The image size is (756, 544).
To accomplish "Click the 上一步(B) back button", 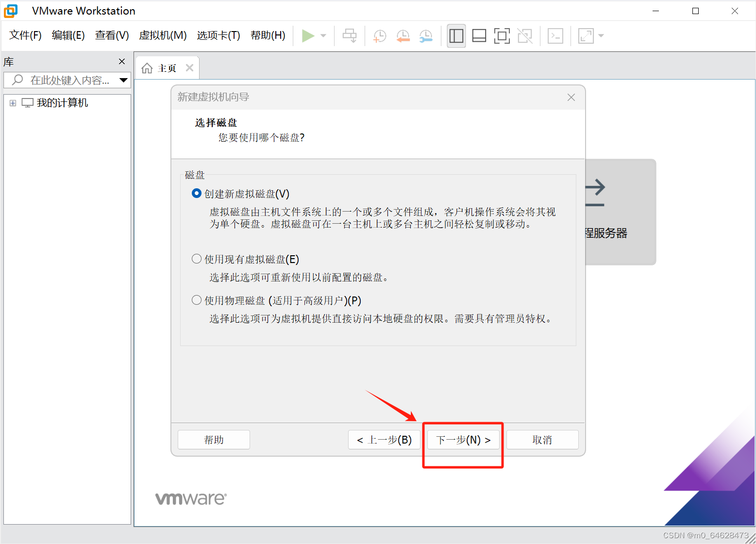I will pos(384,440).
